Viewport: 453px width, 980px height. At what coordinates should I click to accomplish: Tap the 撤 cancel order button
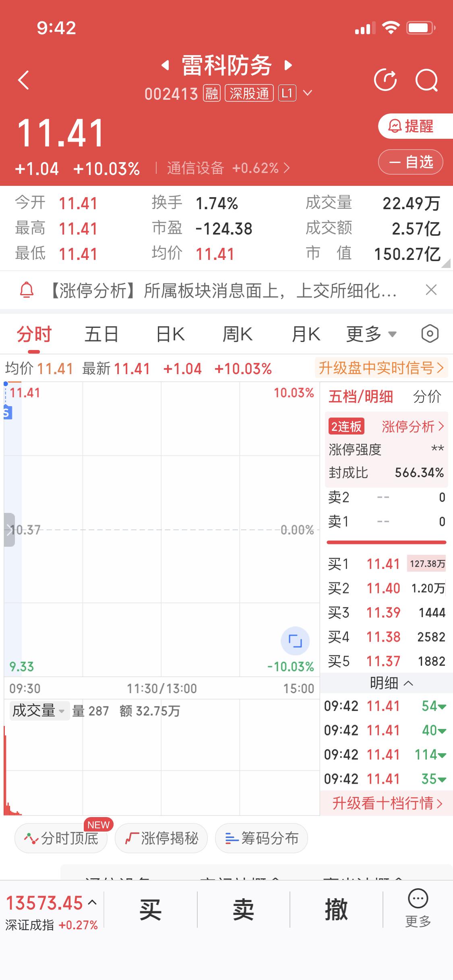[336, 910]
